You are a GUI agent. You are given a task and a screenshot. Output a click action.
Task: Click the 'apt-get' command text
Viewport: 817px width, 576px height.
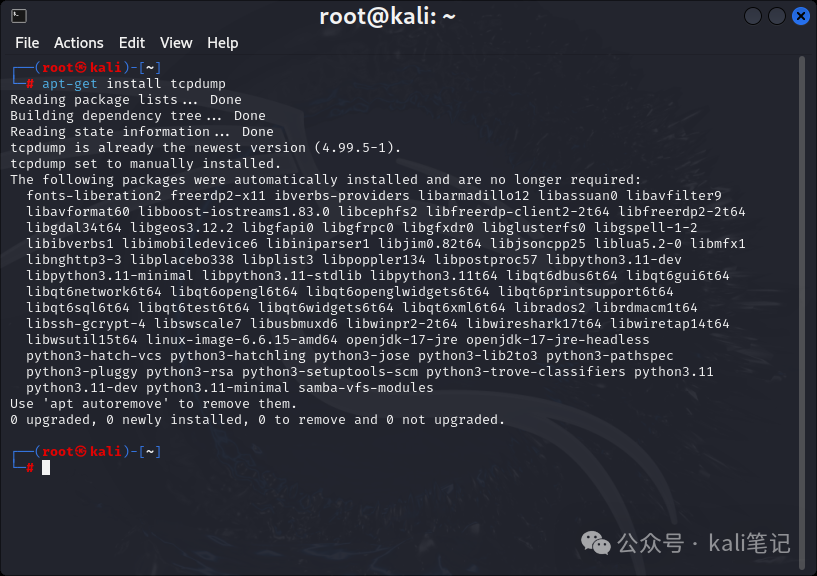point(70,83)
